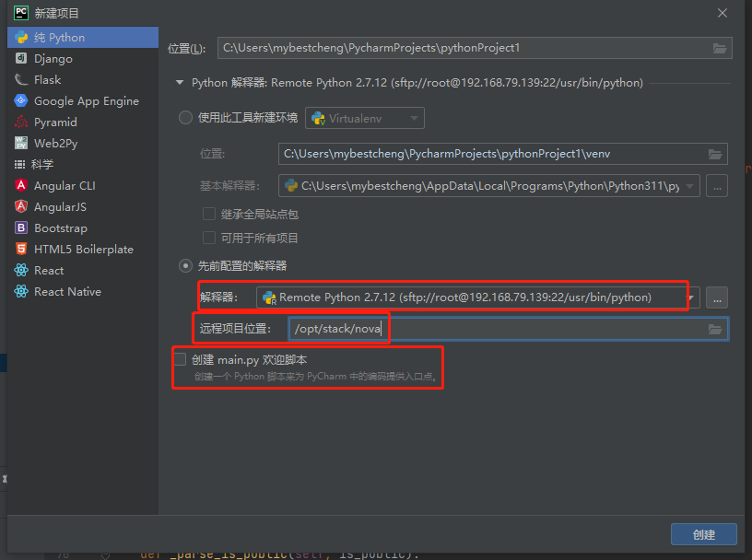Enable 创建 main.py 欢迎脚本 checkbox
The width and height of the screenshot is (752, 560).
click(x=181, y=359)
